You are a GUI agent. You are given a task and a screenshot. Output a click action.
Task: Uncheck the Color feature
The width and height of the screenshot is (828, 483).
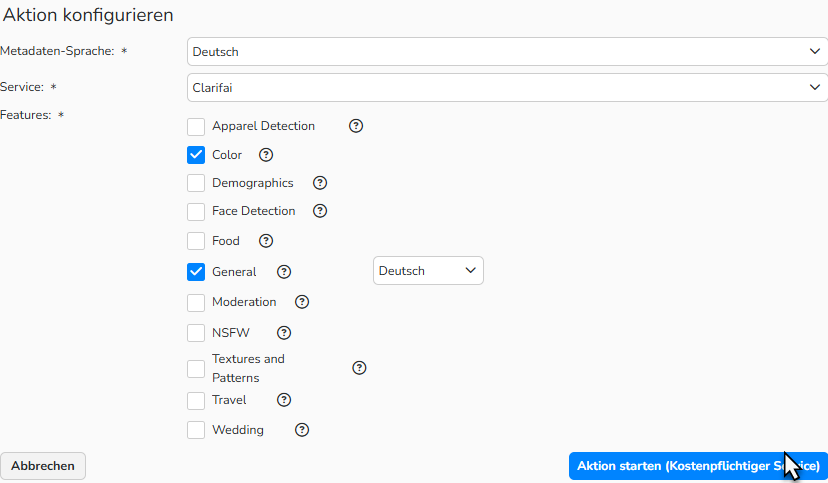point(196,155)
